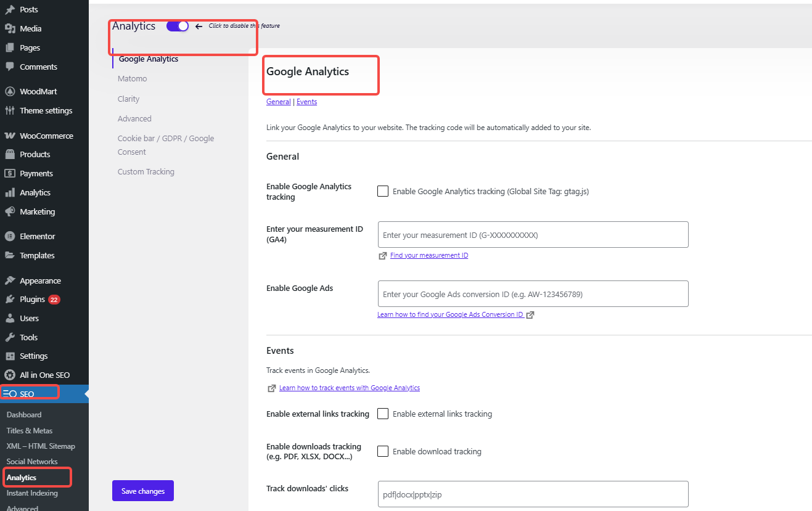The image size is (812, 511).
Task: Click the WooCommerce icon in sidebar
Action: tap(10, 136)
